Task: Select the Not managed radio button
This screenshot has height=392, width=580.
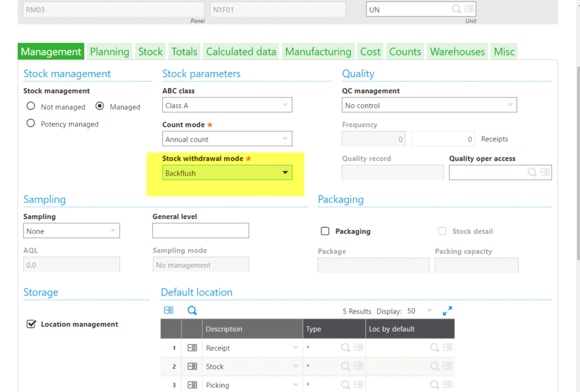Action: pyautogui.click(x=30, y=106)
